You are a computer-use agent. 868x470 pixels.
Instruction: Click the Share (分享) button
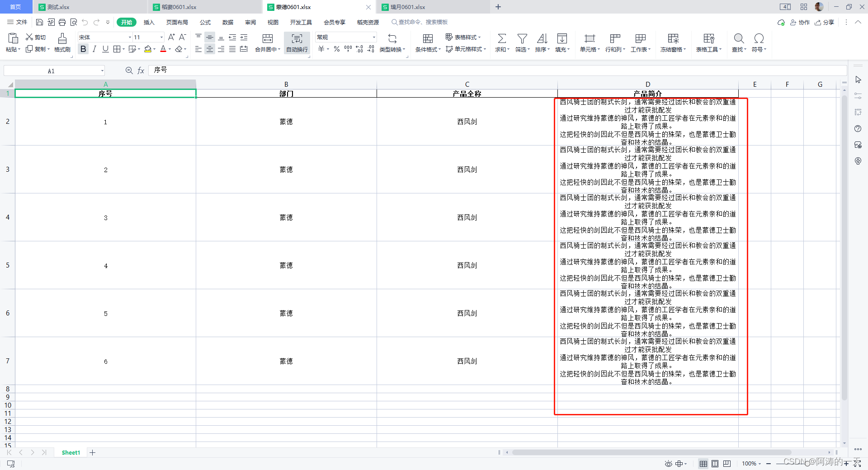(x=825, y=22)
